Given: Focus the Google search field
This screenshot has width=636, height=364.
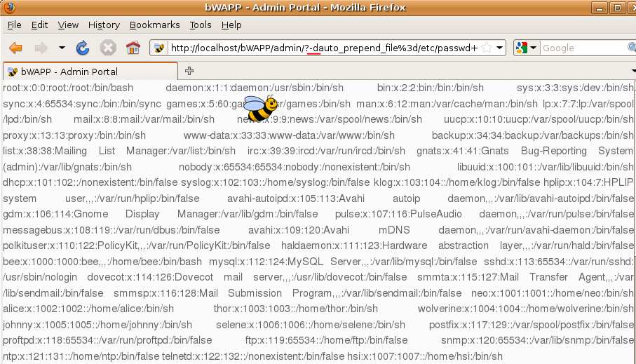Looking at the screenshot, I should (584, 48).
